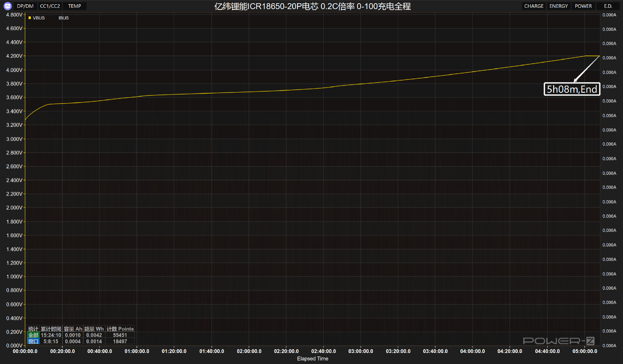The height and width of the screenshot is (364, 623).
Task: Toggle the TEMP curve button
Action: point(75,6)
